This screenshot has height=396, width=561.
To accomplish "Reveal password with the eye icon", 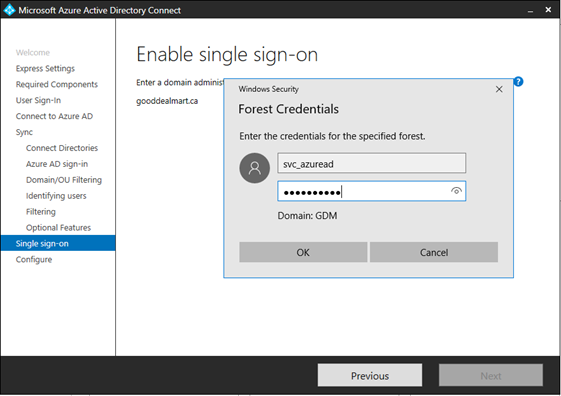I will [456, 191].
